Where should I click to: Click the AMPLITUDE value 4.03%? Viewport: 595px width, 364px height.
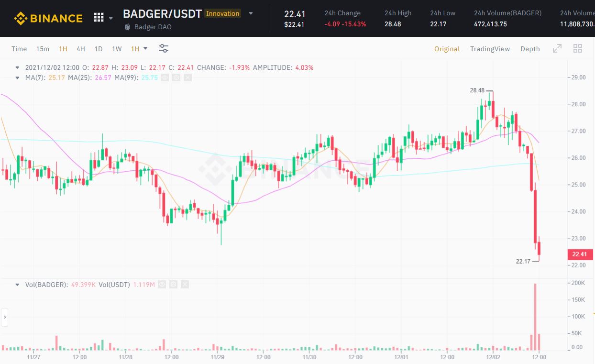pyautogui.click(x=304, y=67)
